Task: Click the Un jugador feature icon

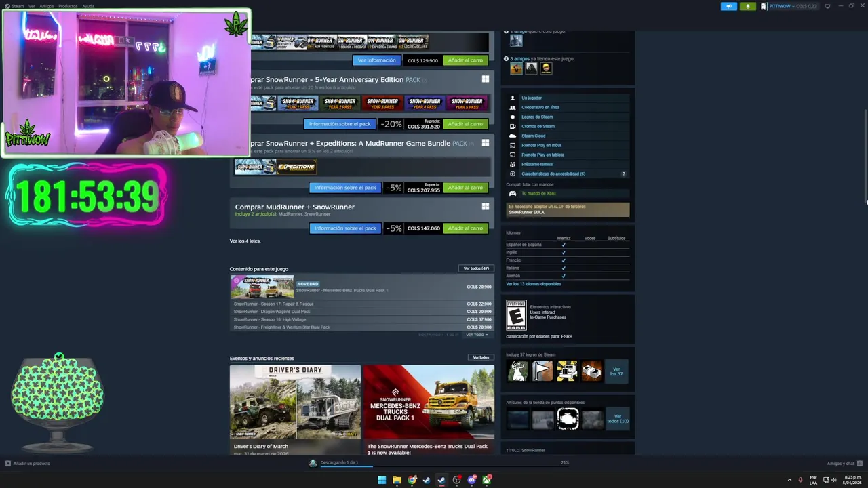Action: (513, 98)
